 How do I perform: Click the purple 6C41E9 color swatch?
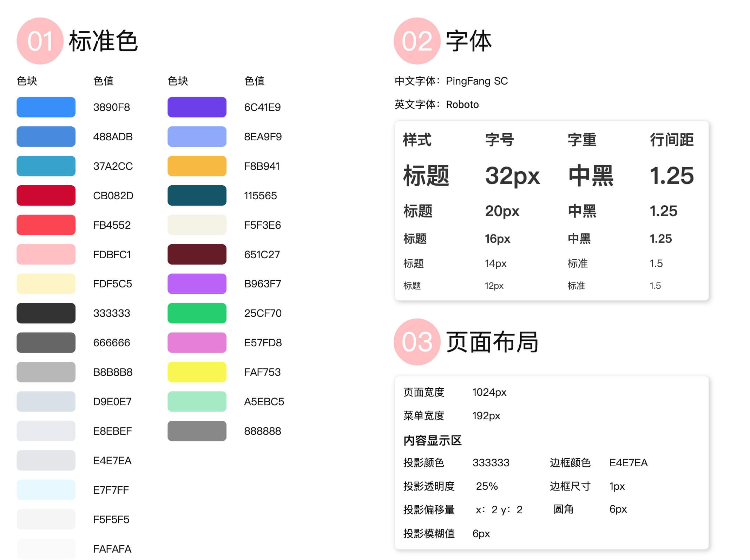197,107
